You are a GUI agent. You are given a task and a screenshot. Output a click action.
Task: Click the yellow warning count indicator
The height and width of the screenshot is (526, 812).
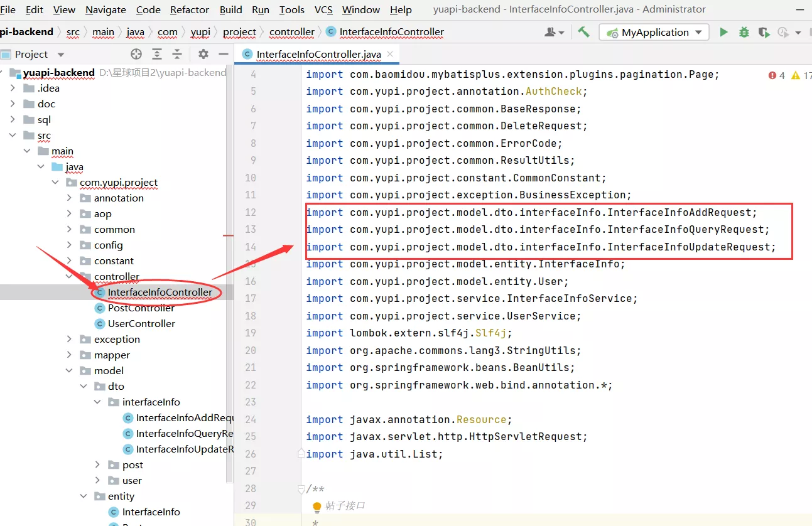pos(801,75)
